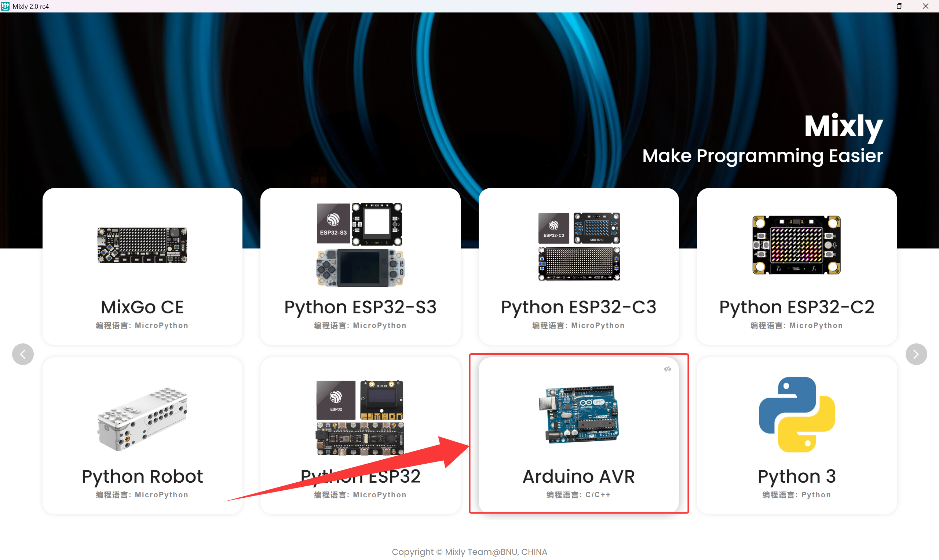Go to the next page of platforms
This screenshot has height=560, width=939.
pos(916,354)
